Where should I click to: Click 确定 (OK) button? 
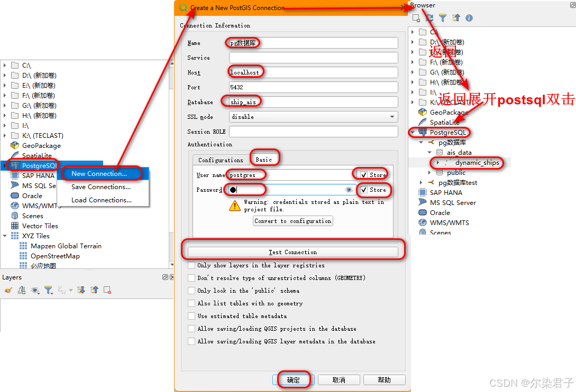coord(293,380)
